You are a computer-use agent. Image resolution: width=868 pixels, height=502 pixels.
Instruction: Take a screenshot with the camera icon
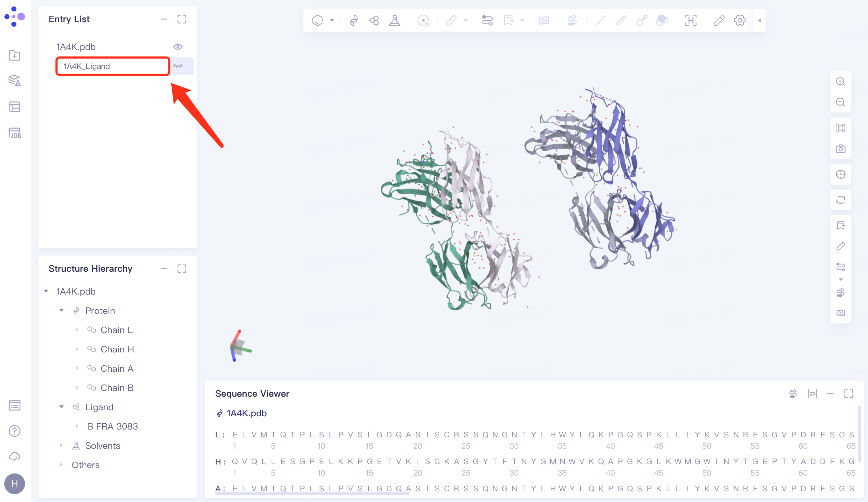[x=841, y=149]
